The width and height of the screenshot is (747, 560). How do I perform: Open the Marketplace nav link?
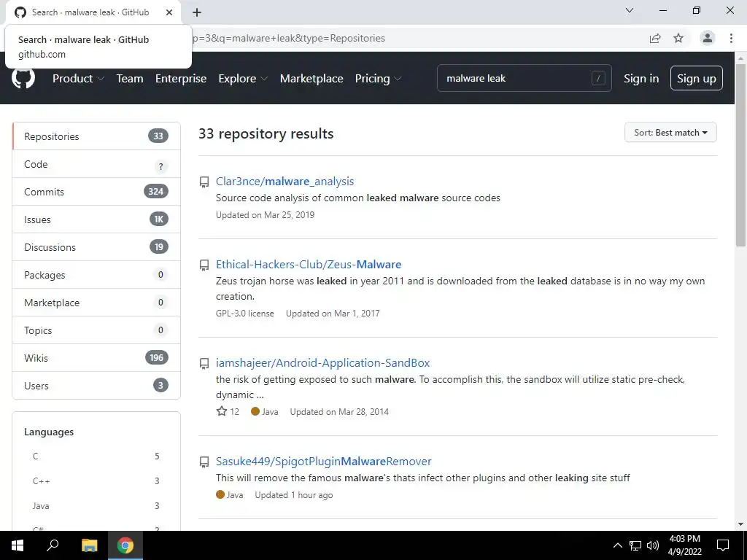click(x=311, y=79)
